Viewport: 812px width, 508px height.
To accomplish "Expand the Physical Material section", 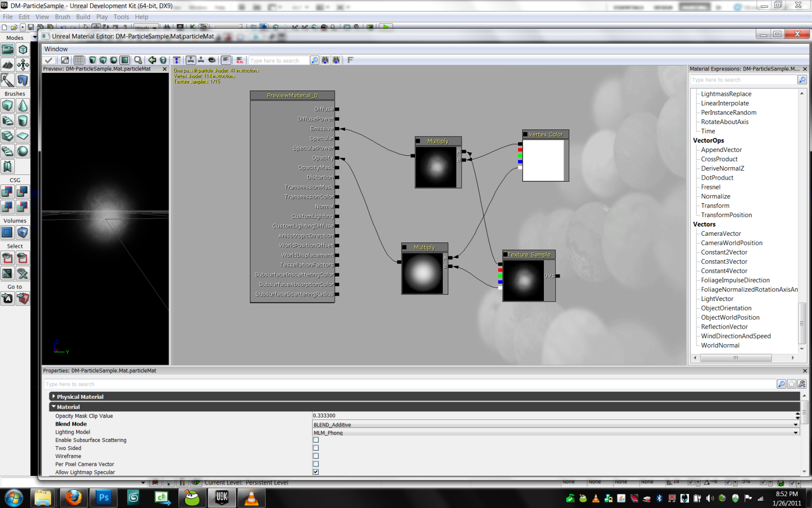I will coord(54,397).
